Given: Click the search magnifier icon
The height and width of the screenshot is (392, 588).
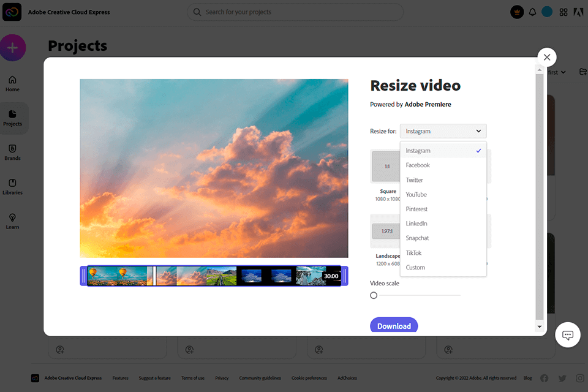Looking at the screenshot, I should click(197, 12).
